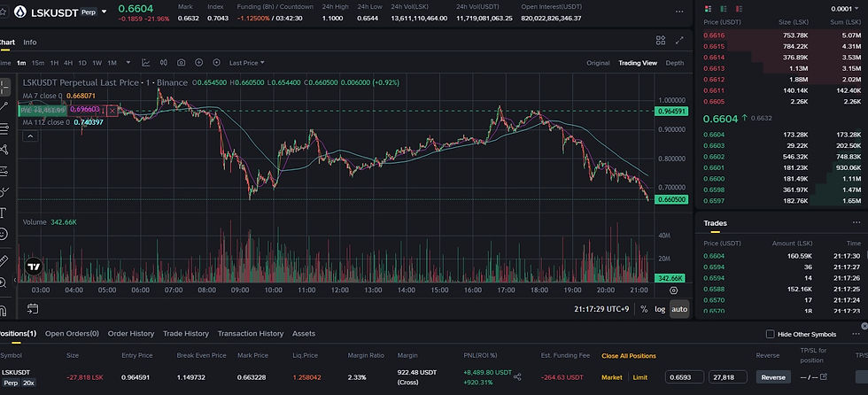This screenshot has width=868, height=395.
Task: Toggle auto scale on the chart
Action: click(679, 309)
